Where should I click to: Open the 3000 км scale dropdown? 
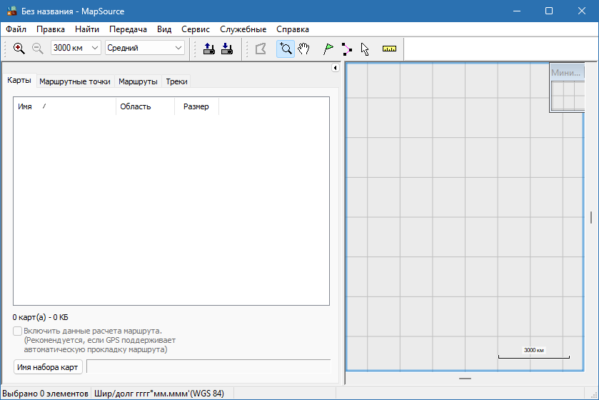76,48
